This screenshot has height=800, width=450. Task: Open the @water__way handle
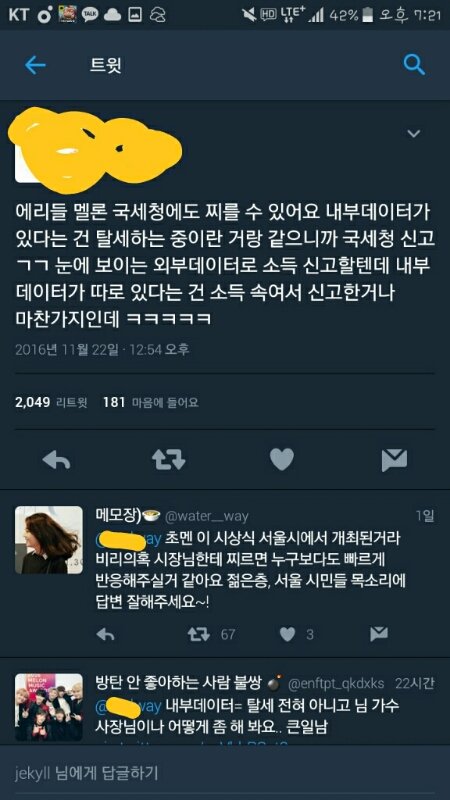[207, 516]
